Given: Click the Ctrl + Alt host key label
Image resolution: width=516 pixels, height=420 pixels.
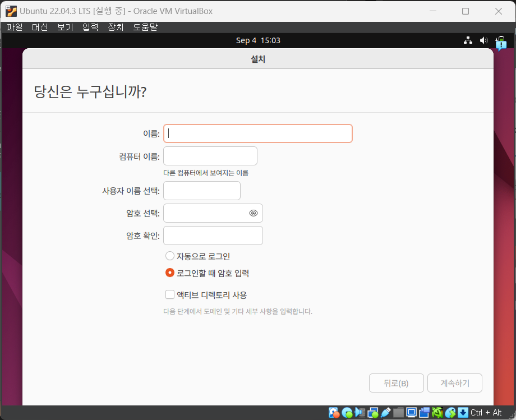Looking at the screenshot, I should coord(486,413).
